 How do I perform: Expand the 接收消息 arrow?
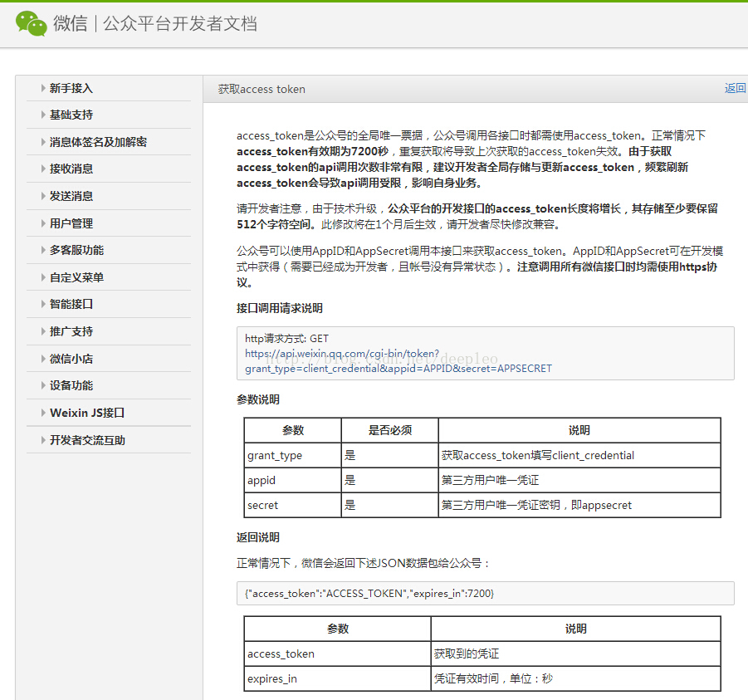coord(43,169)
